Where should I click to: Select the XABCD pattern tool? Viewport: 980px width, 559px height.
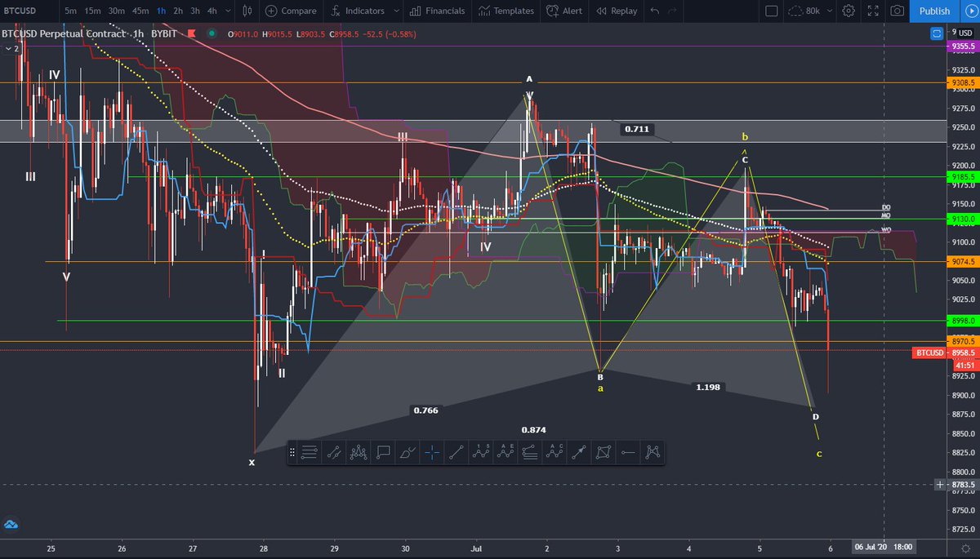[x=653, y=450]
